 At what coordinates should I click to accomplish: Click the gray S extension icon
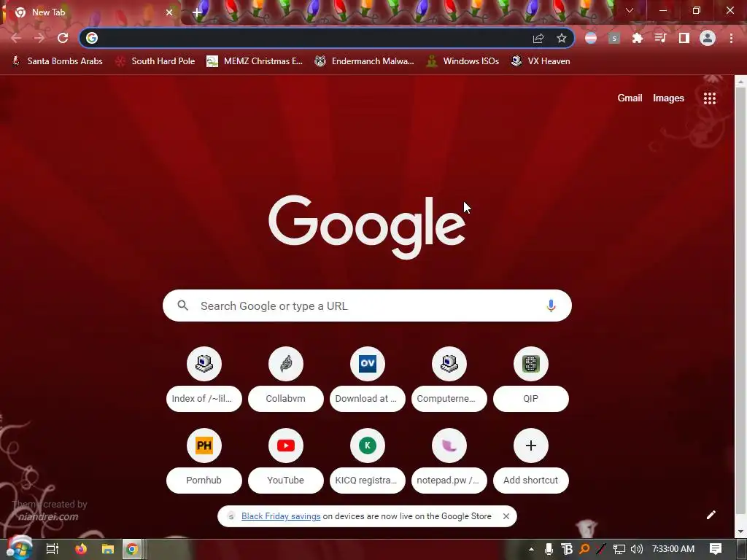point(614,38)
